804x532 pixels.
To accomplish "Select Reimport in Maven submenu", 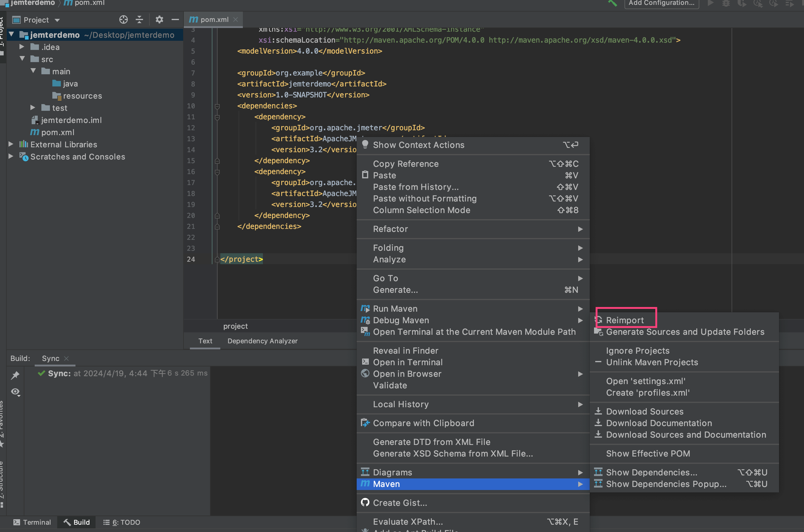I will (624, 320).
